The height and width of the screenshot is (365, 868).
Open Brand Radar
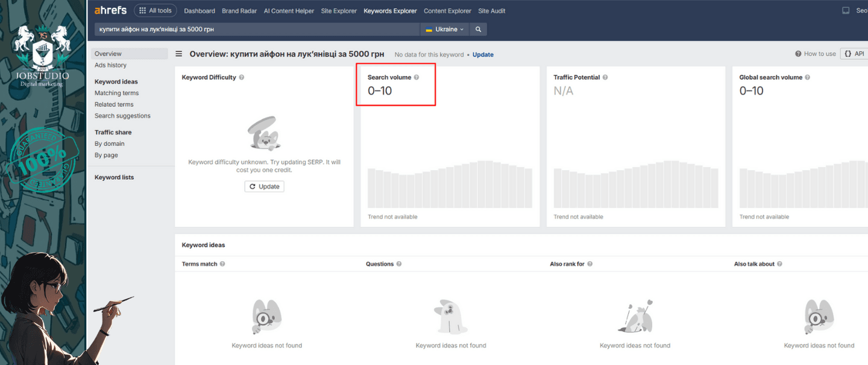(x=239, y=11)
